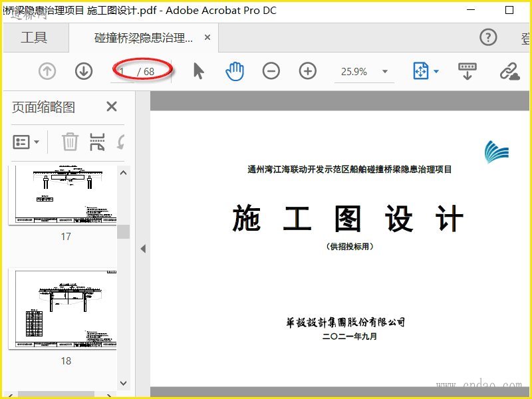Open the zoom level dropdown arrow
Screen dimensions: 532x399
coord(385,72)
